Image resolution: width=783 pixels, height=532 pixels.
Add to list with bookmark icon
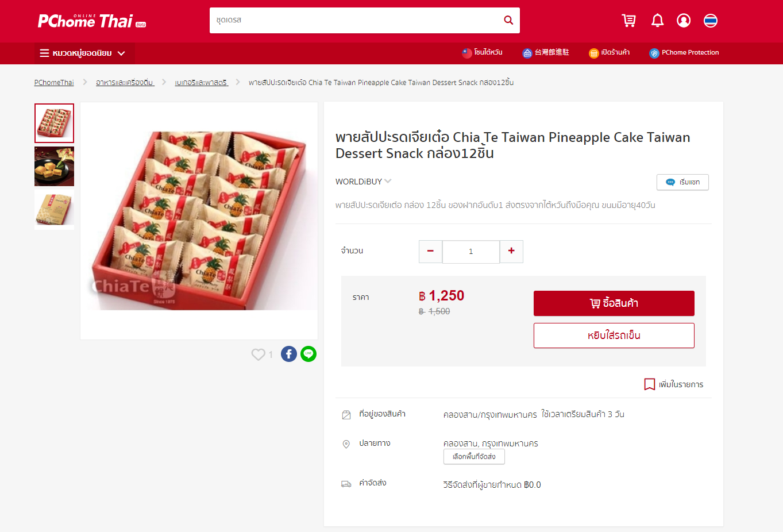click(649, 384)
